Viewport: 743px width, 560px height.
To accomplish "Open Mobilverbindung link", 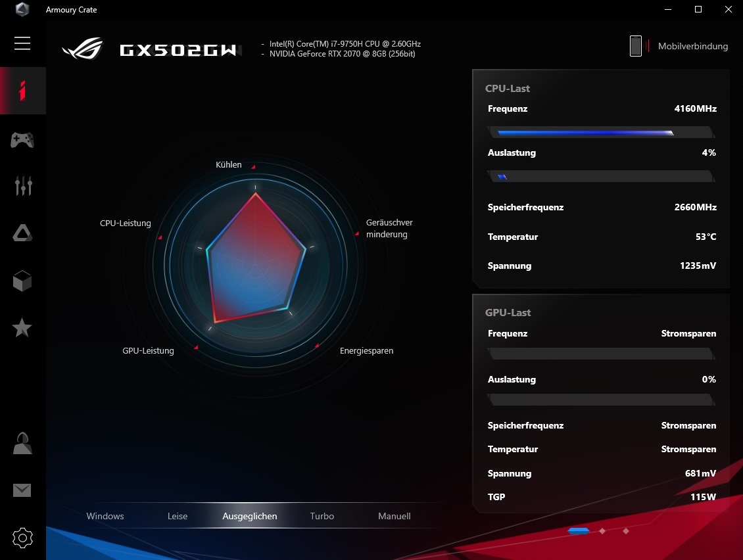I will [x=693, y=46].
